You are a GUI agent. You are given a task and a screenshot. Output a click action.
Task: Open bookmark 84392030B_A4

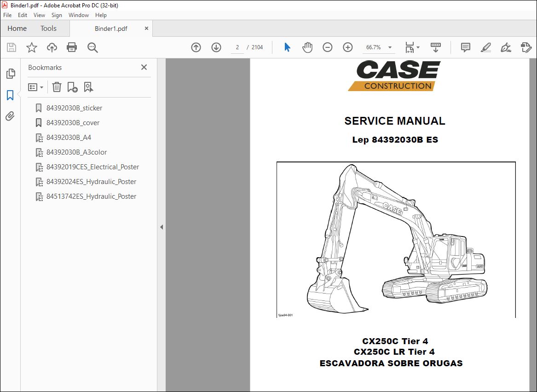click(x=69, y=137)
